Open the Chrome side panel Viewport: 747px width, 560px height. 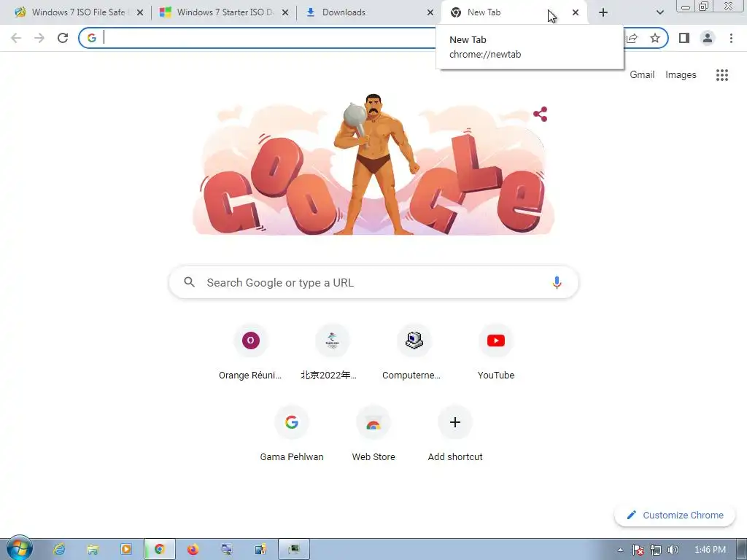(684, 38)
